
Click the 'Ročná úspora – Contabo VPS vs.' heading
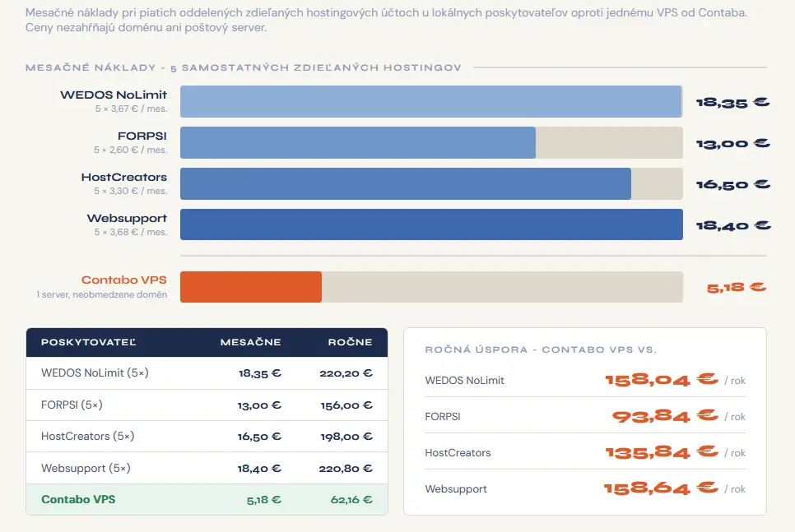point(541,349)
